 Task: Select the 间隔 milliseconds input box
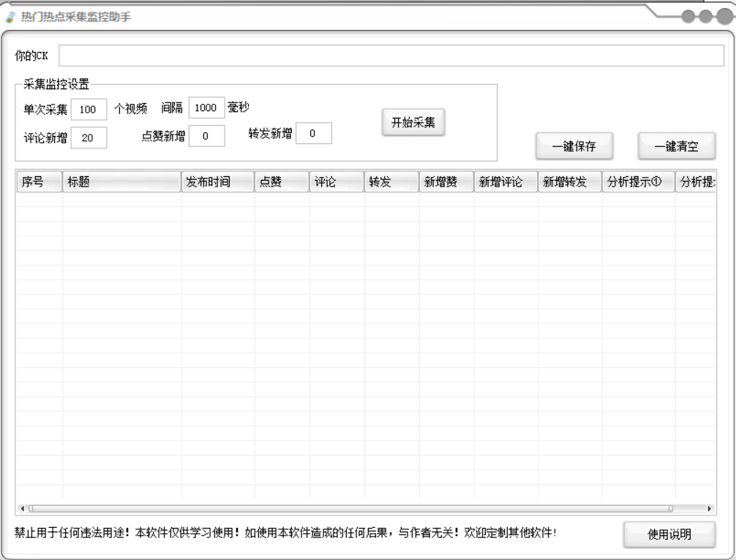tap(206, 108)
